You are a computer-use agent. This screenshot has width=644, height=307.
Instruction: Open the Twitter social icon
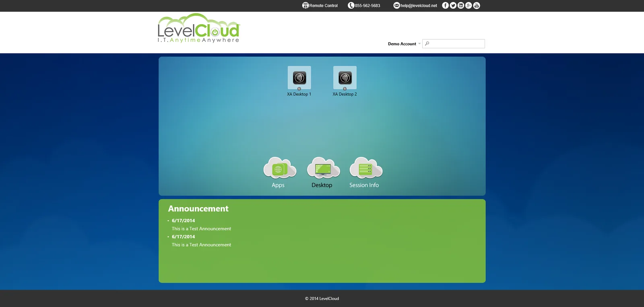click(453, 5)
